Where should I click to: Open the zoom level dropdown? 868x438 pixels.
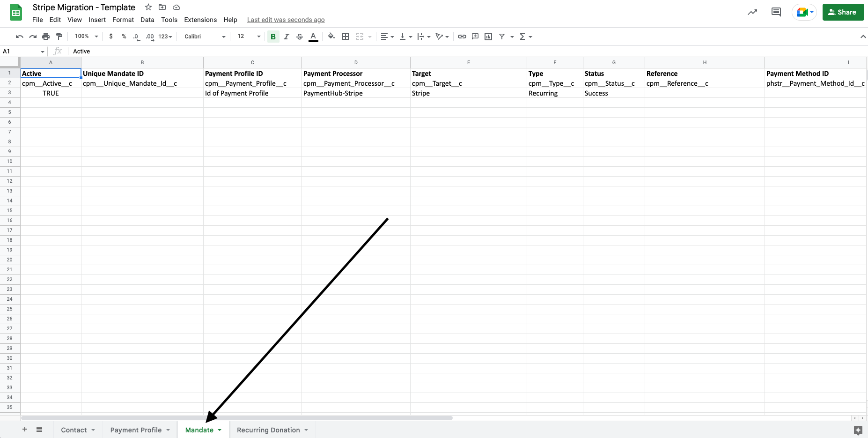click(85, 36)
